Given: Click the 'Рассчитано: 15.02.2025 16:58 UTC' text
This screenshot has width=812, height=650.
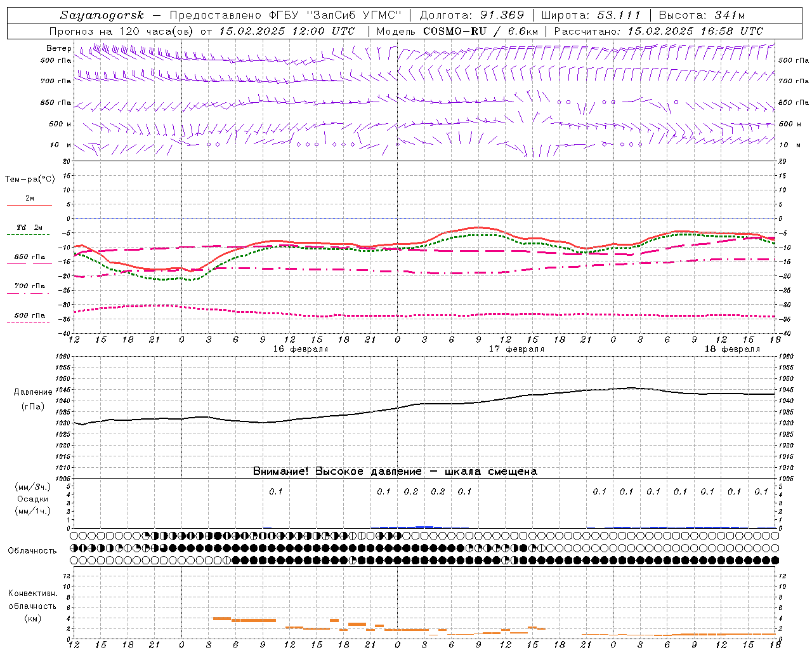Looking at the screenshot, I should (x=658, y=31).
